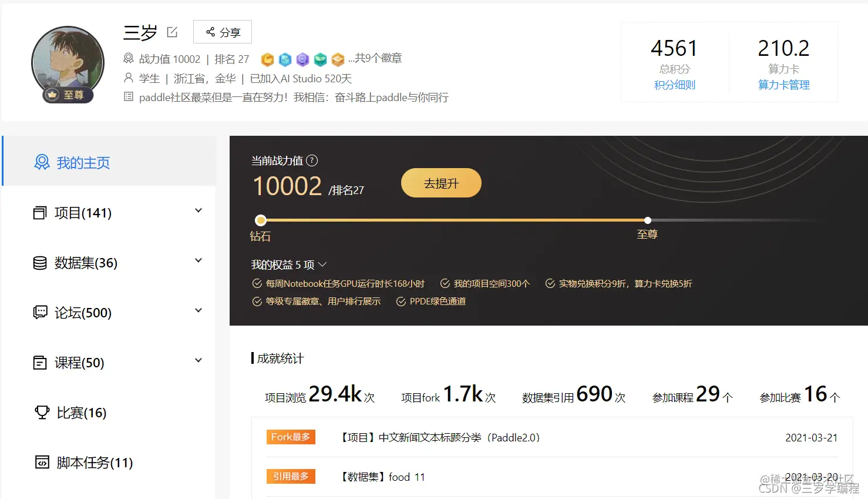Image resolution: width=868 pixels, height=499 pixels.
Task: Expand the 项目(141) section chevron
Action: [199, 210]
